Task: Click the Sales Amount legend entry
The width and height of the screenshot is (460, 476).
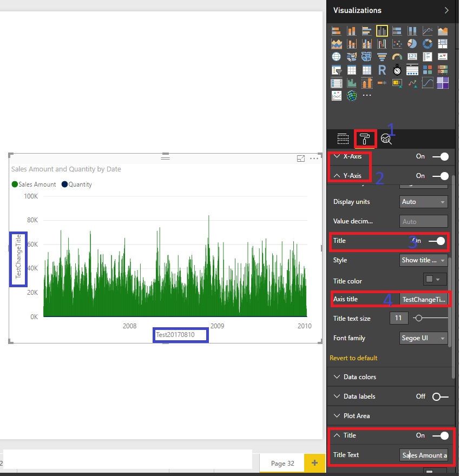Action: (34, 184)
